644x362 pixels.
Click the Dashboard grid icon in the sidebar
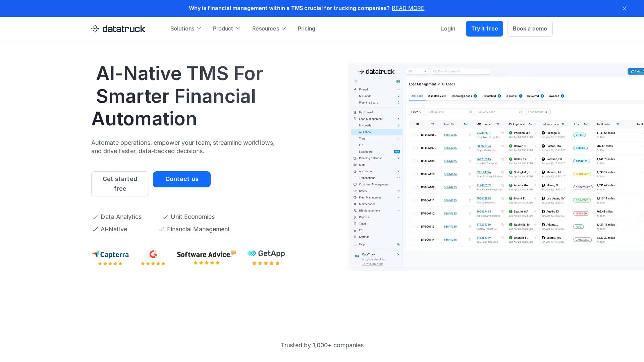click(x=355, y=113)
